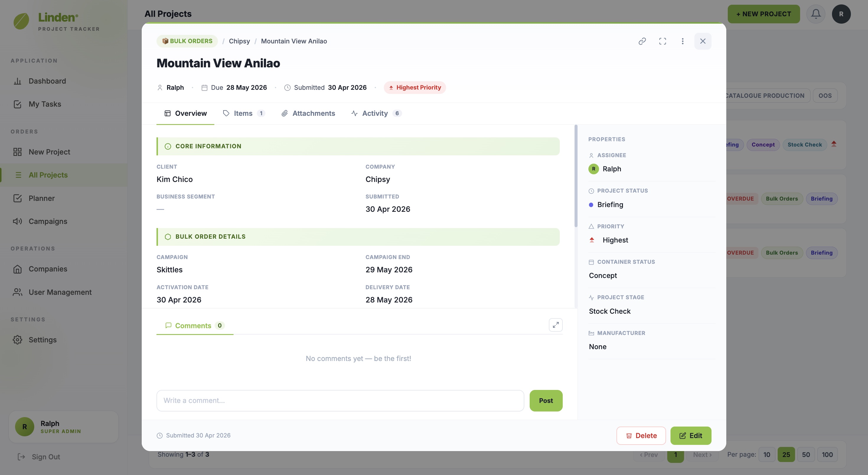The width and height of the screenshot is (868, 475).
Task: Open the three-dot more options menu
Action: (x=683, y=41)
